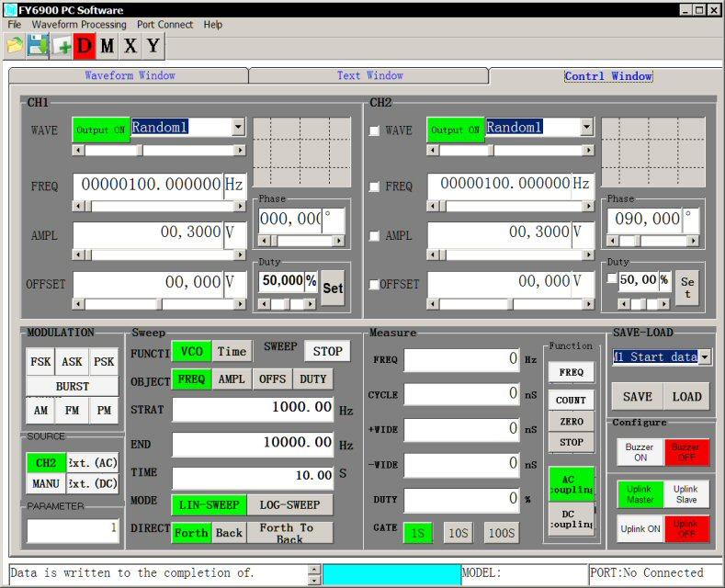The width and height of the screenshot is (725, 588).
Task: Open the Help menu
Action: 213,25
